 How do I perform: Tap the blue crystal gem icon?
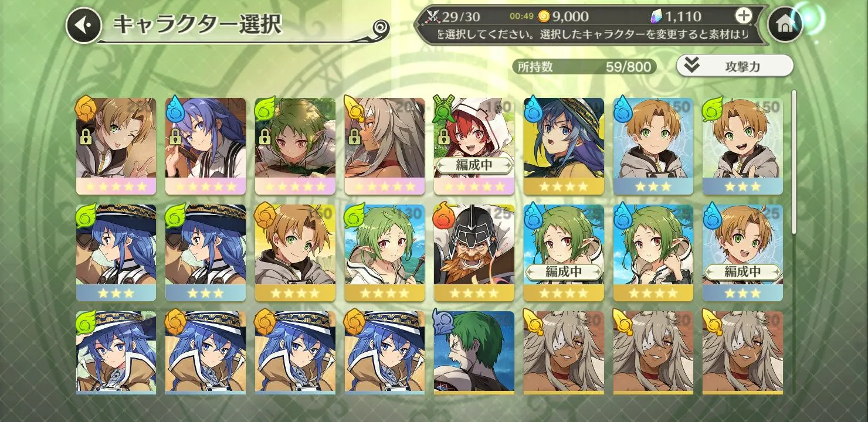click(656, 16)
